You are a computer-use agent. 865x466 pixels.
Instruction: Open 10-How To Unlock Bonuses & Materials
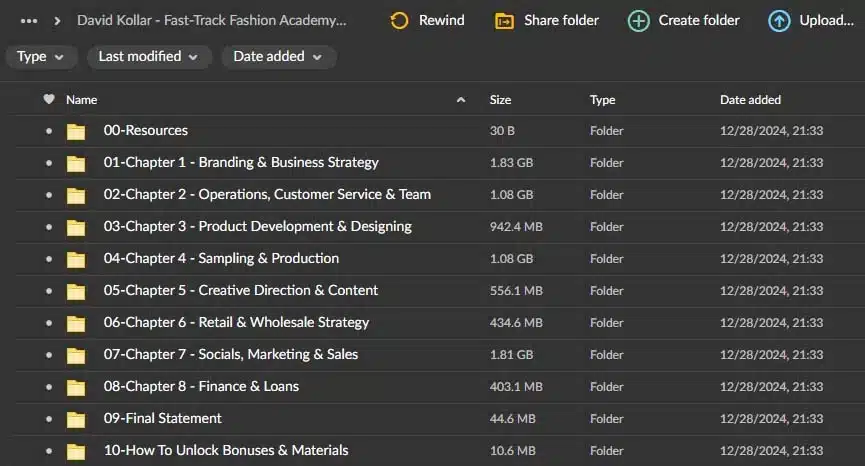tap(226, 450)
